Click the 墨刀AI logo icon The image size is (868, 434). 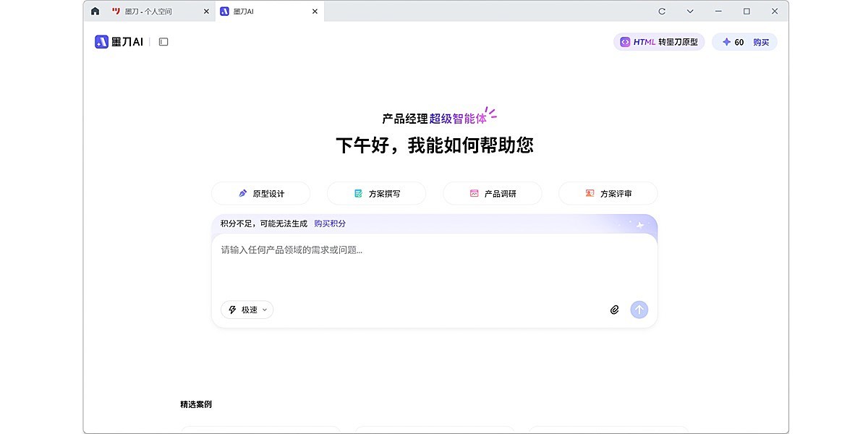101,41
